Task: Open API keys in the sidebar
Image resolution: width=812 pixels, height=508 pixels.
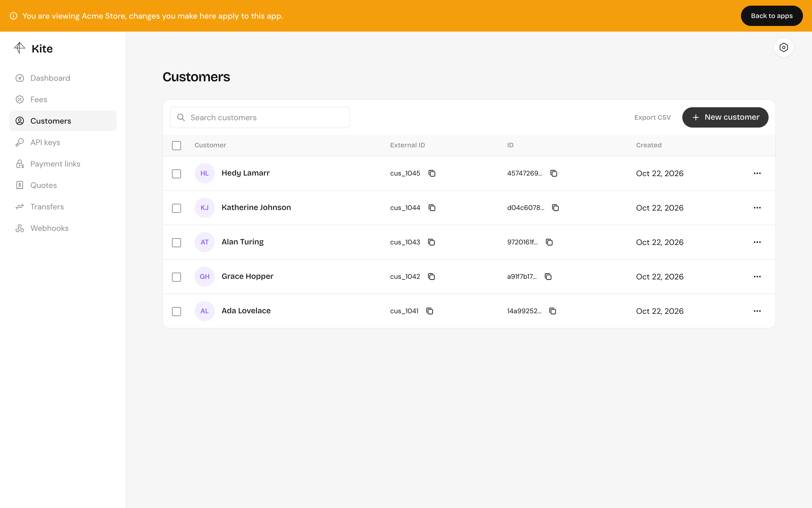Action: coord(63,143)
